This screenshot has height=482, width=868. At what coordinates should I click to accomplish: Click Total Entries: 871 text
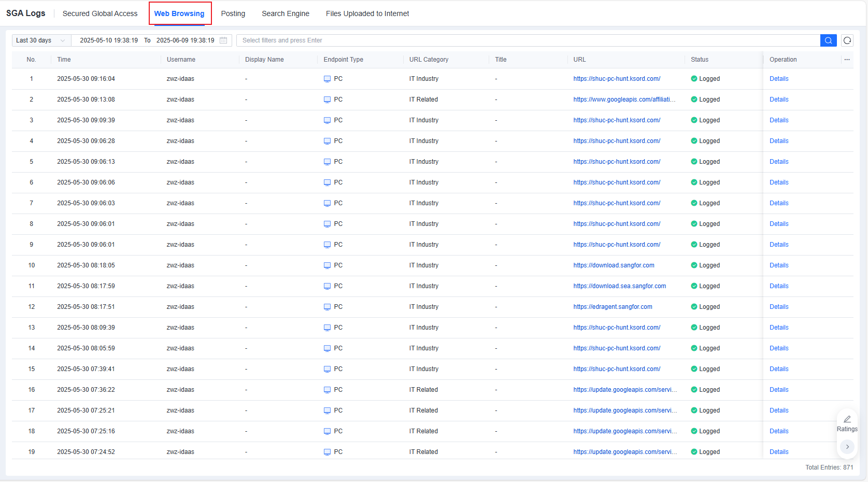point(829,467)
